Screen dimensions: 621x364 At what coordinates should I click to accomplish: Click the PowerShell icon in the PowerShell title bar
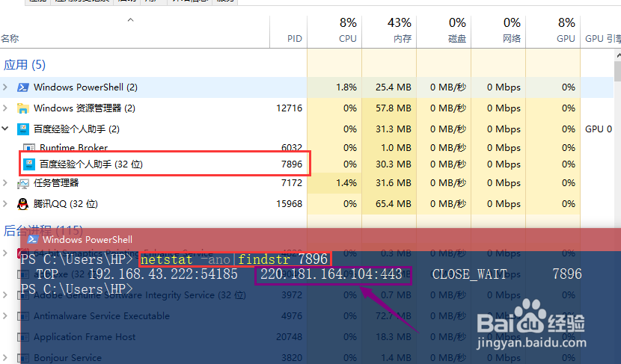pos(33,239)
